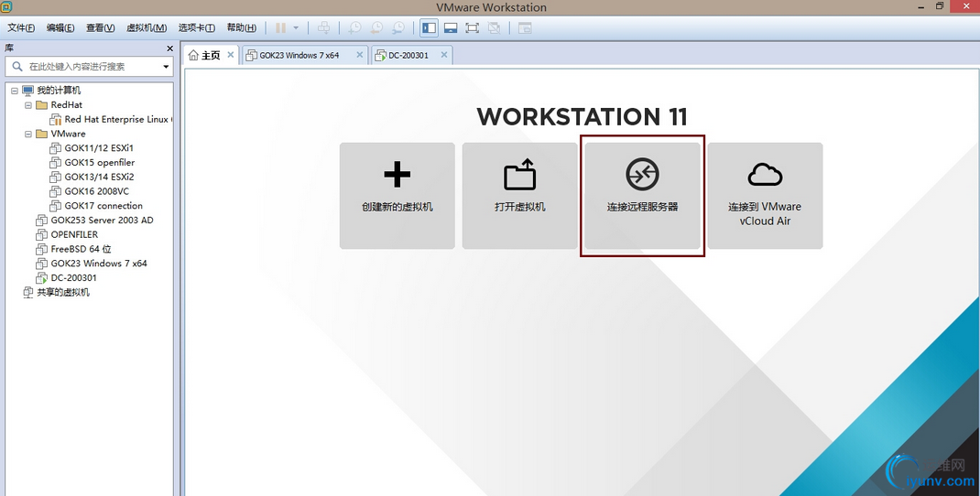The width and height of the screenshot is (980, 496).
Task: Click the take snapshot toolbar icon
Action: tap(354, 28)
